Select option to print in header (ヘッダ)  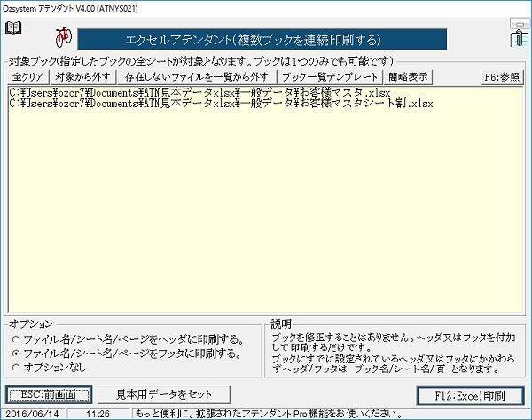[15, 339]
